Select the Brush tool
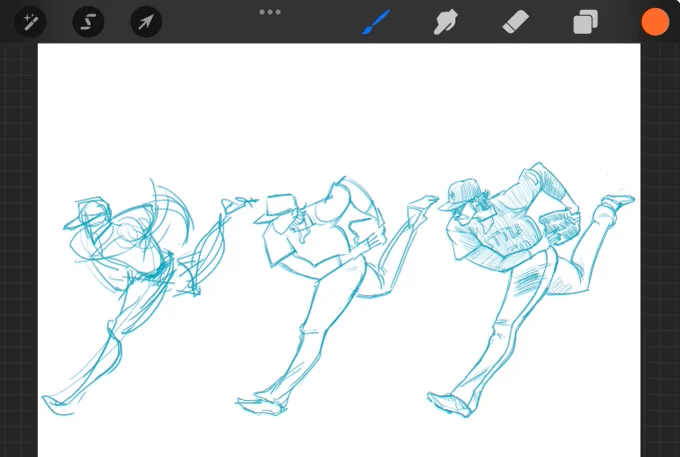Viewport: 680px width, 457px height. 376,22
